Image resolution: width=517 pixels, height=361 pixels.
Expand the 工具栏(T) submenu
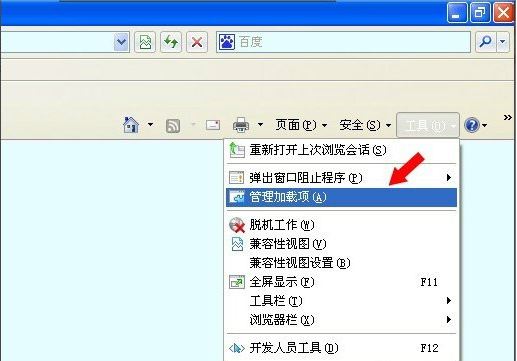342,301
